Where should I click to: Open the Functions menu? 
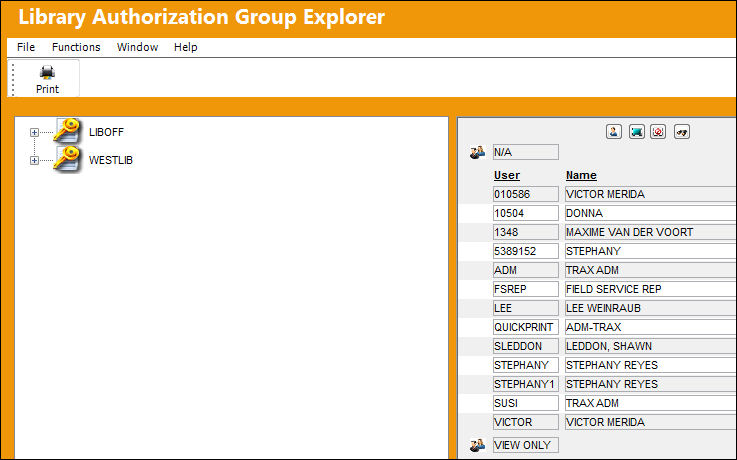76,47
